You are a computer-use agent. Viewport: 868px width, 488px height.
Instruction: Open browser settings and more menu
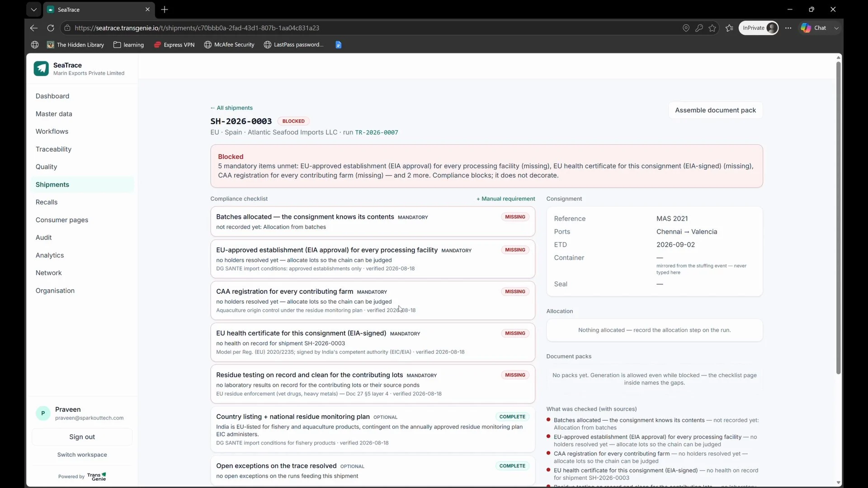(788, 28)
